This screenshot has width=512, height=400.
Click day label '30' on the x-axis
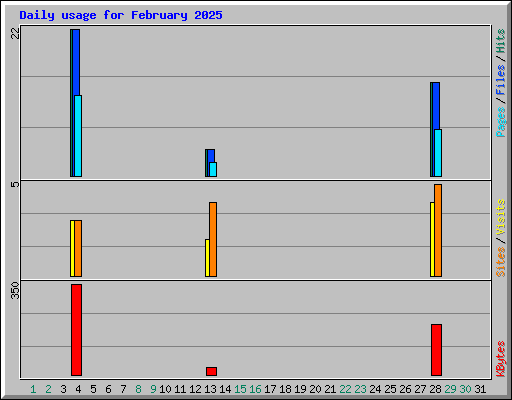465,389
